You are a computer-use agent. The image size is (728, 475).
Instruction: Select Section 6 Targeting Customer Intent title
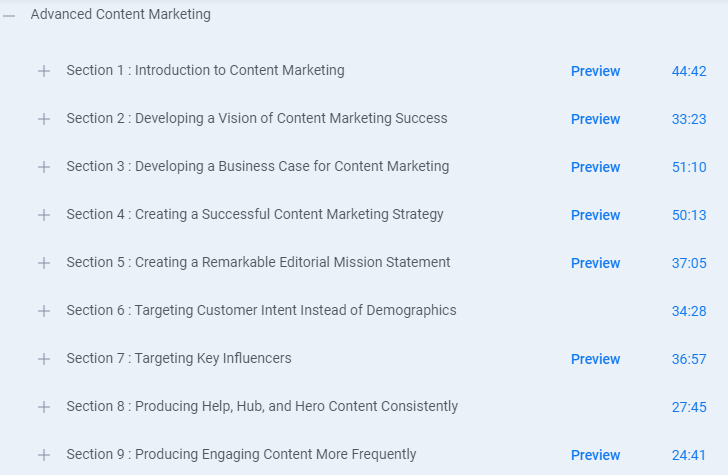coord(261,310)
